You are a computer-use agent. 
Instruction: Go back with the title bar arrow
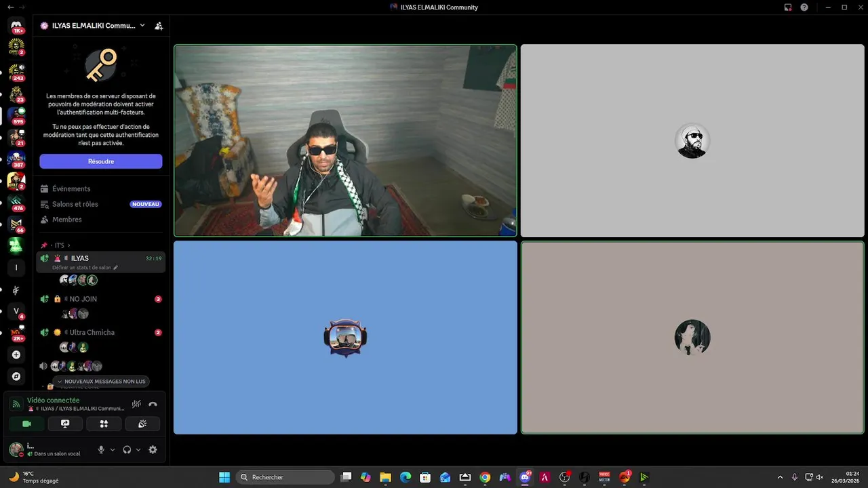9,7
